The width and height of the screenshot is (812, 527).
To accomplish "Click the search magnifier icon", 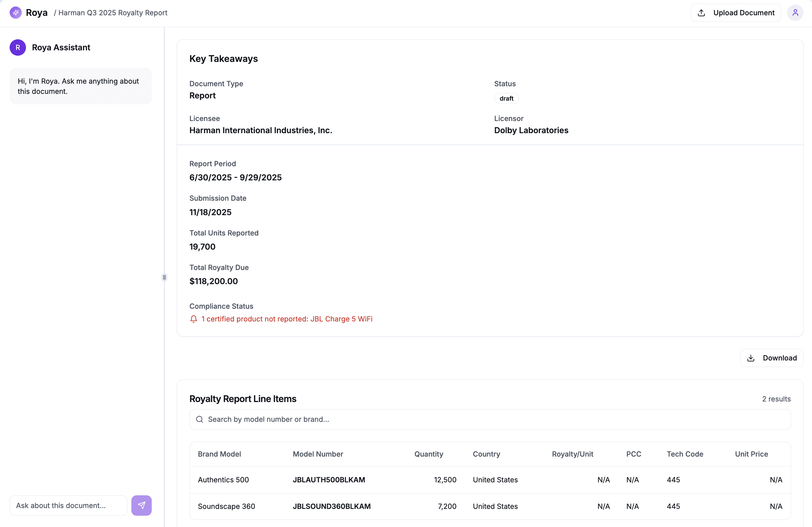I will pyautogui.click(x=199, y=419).
